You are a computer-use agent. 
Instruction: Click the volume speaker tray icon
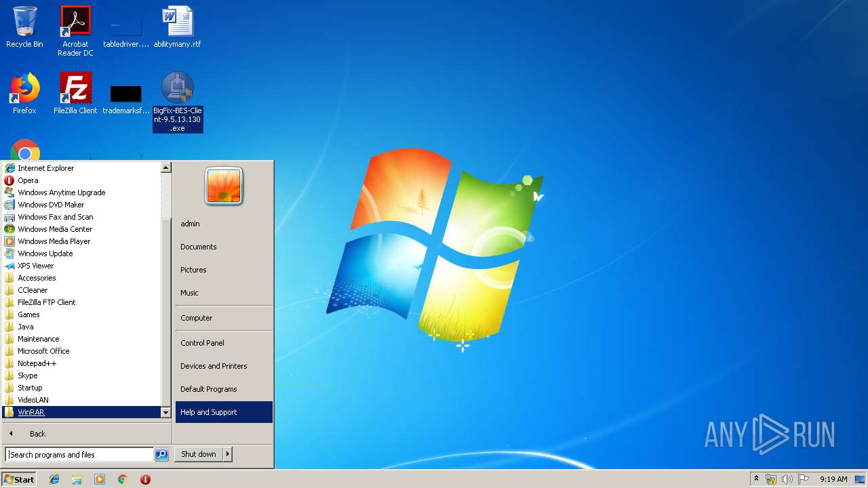pos(787,479)
